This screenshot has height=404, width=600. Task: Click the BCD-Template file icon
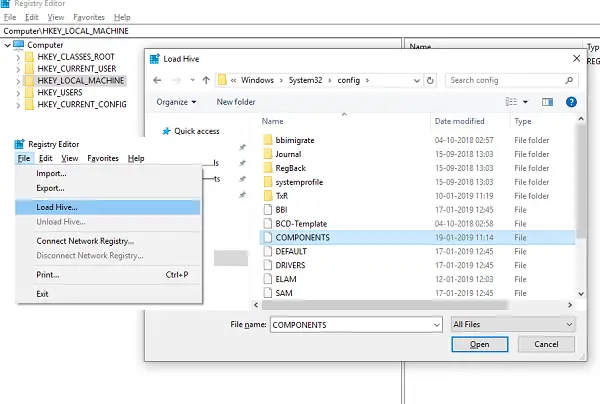pos(268,223)
